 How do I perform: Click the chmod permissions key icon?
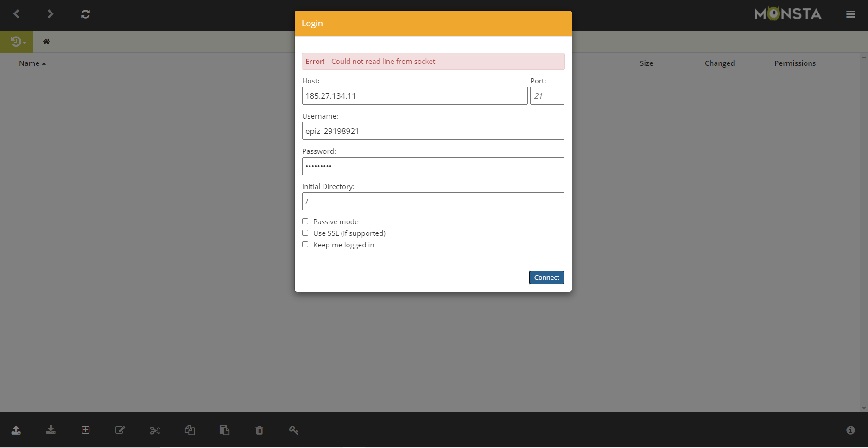click(294, 430)
